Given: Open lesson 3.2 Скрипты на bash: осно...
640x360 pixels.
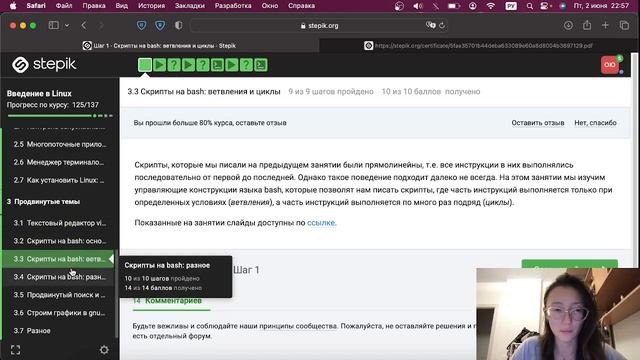Looking at the screenshot, I should 60,241.
